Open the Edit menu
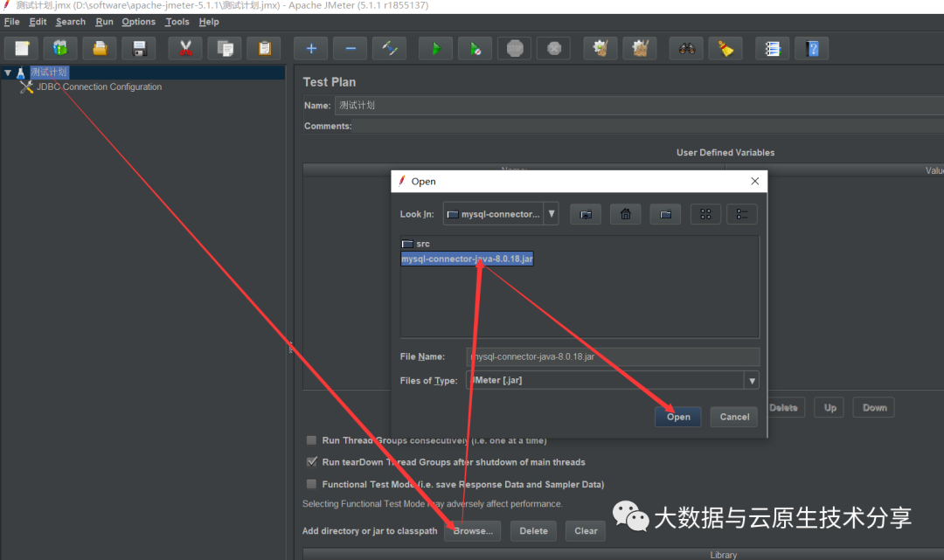The image size is (944, 560). (x=38, y=22)
